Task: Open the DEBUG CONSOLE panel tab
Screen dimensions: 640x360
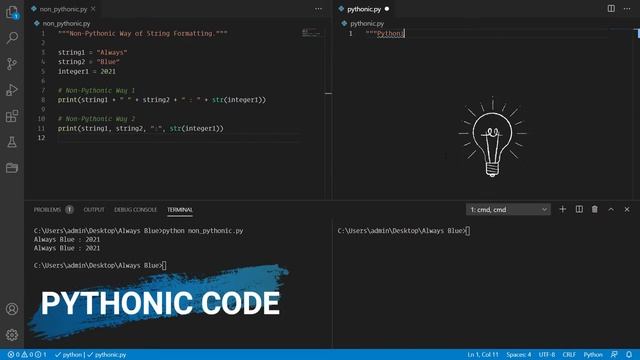Action: pos(136,210)
